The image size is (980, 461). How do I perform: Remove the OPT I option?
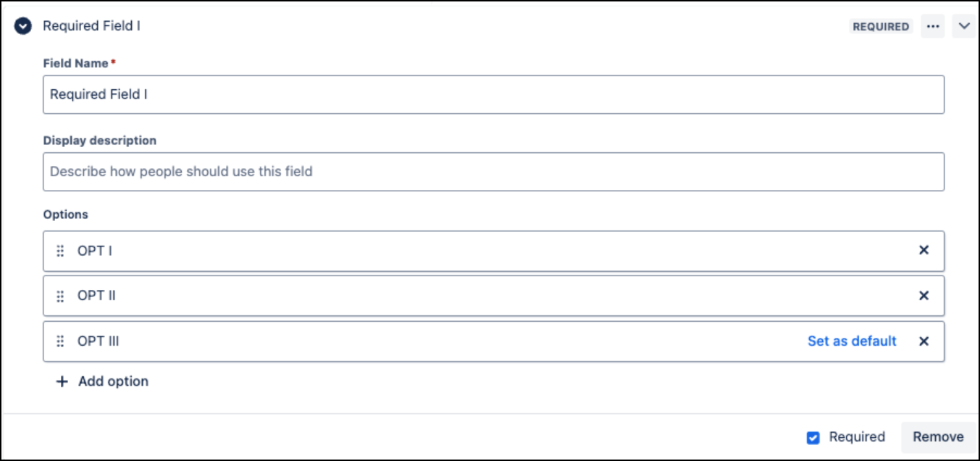(x=924, y=250)
